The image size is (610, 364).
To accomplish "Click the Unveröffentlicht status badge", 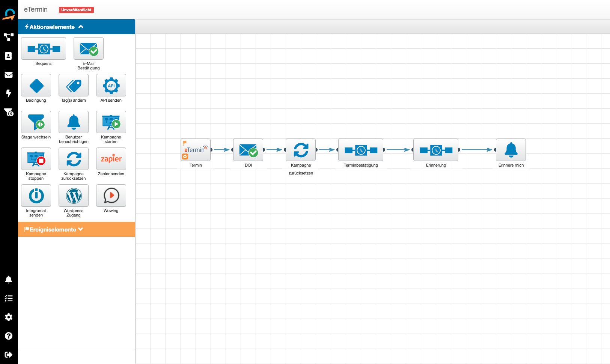I will coord(76,10).
